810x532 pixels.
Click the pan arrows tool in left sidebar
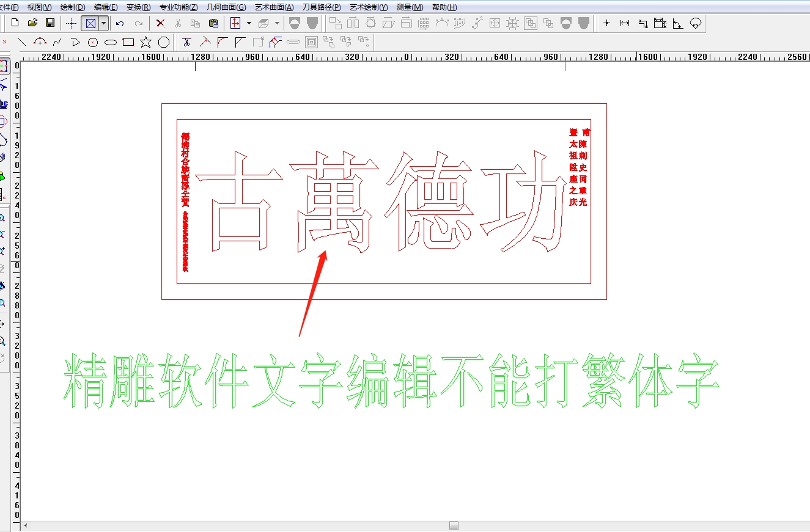pyautogui.click(x=3, y=324)
